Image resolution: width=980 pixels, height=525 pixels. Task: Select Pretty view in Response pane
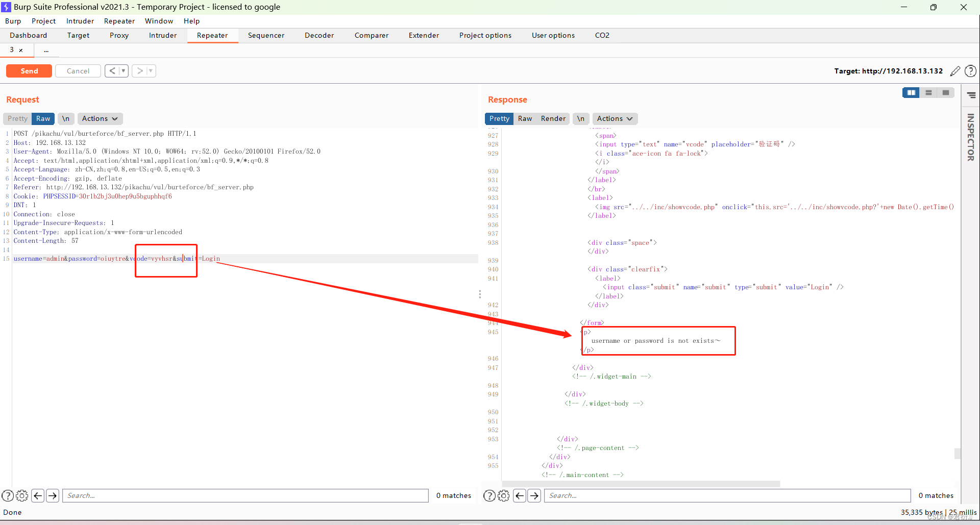click(x=499, y=118)
